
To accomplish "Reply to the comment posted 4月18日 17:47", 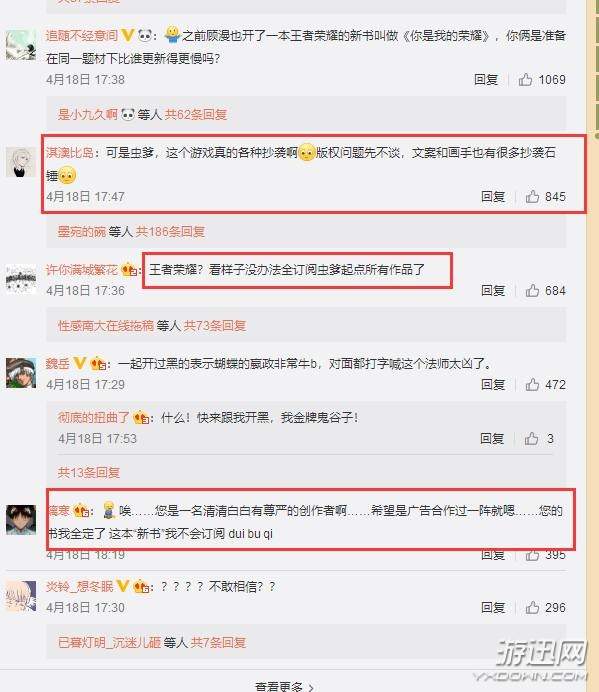I will [x=493, y=196].
